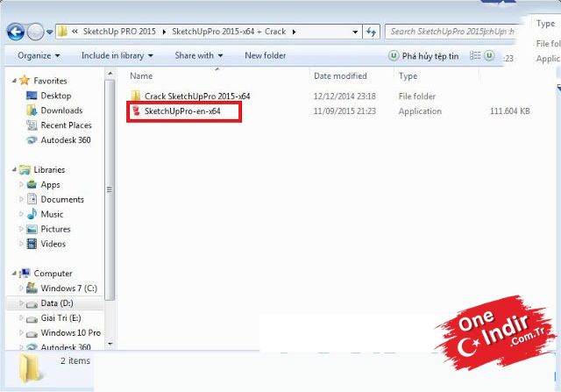This screenshot has height=392, width=561.
Task: Select Crack SketchUpPro 2015-x64 folder icon
Action: [136, 96]
